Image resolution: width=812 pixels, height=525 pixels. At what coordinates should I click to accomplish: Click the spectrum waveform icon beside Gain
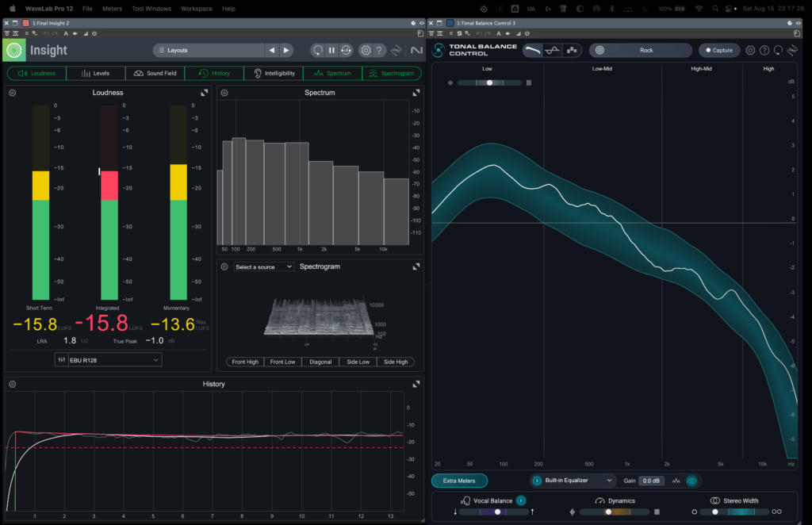(x=676, y=481)
